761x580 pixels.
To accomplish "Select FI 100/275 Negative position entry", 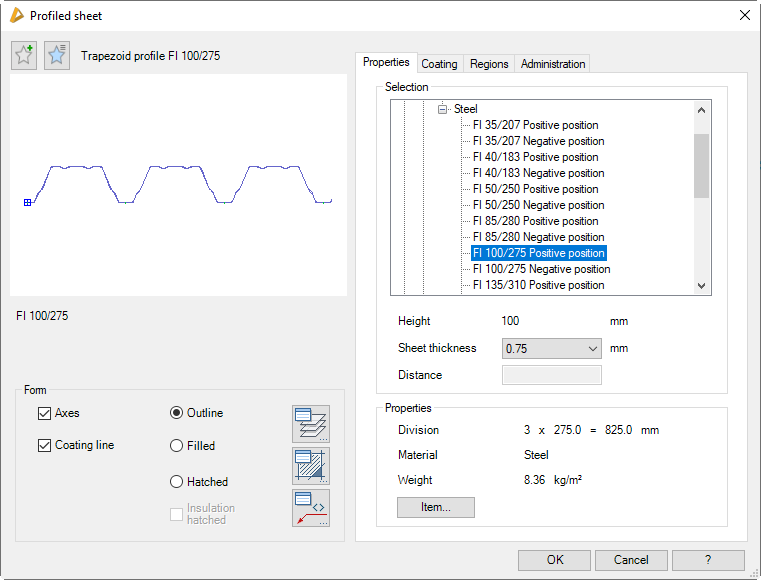I will tap(541, 269).
